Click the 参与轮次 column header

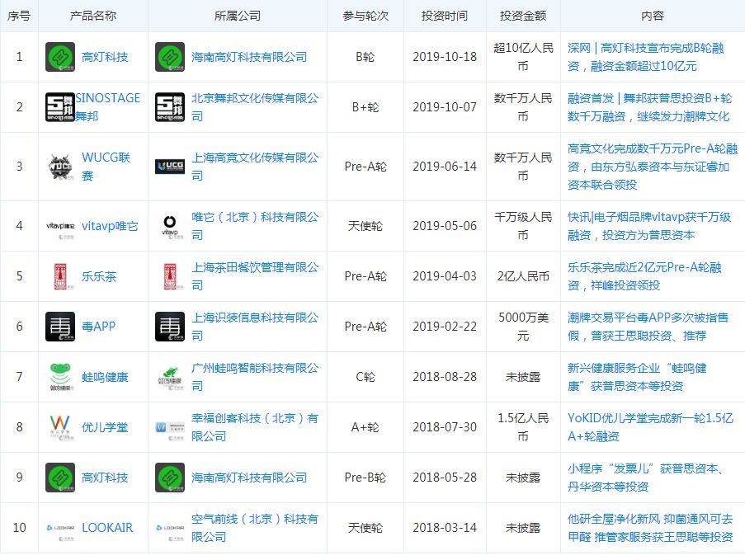pyautogui.click(x=365, y=16)
